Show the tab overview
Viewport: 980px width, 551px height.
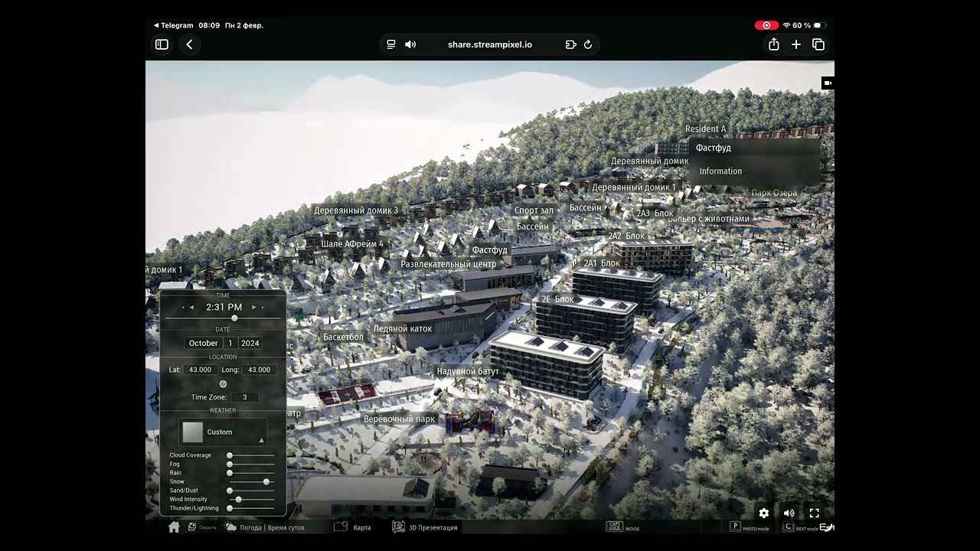(818, 44)
